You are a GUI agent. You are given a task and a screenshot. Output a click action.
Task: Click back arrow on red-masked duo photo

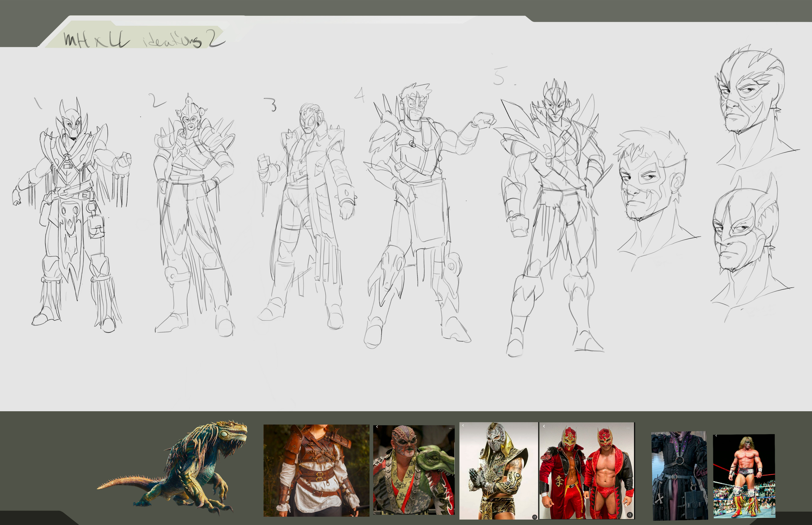click(543, 426)
